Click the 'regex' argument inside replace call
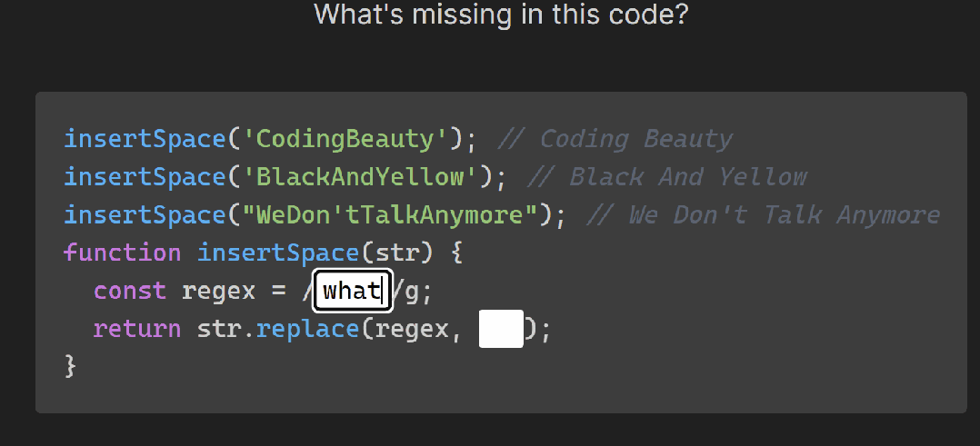This screenshot has width=980, height=446. (x=412, y=328)
